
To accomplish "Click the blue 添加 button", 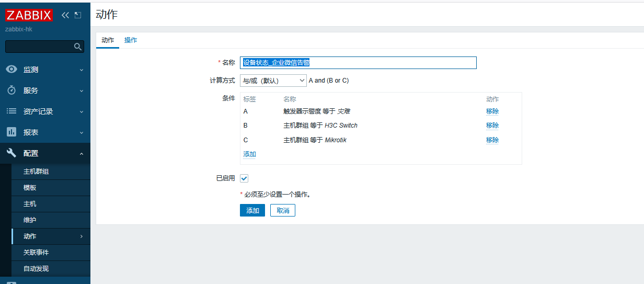I will click(252, 210).
